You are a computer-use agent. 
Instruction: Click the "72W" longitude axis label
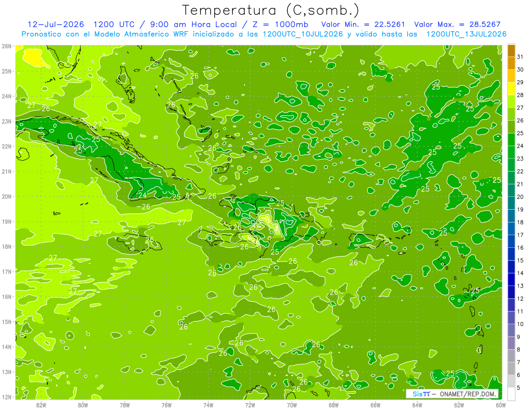250,405
